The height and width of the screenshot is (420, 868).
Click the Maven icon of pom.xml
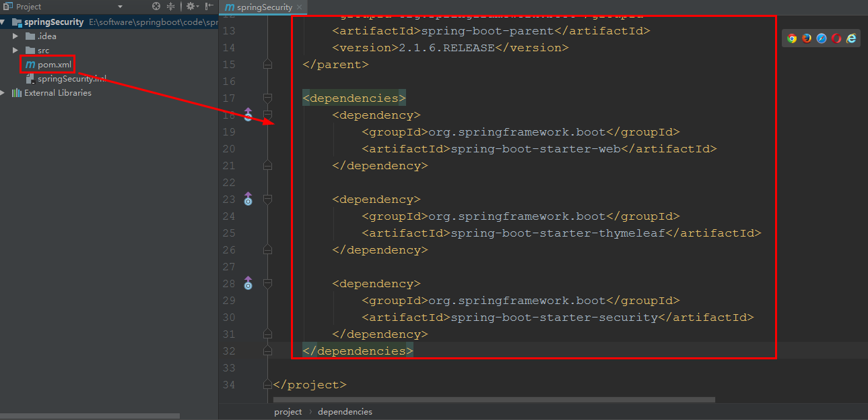[x=30, y=64]
